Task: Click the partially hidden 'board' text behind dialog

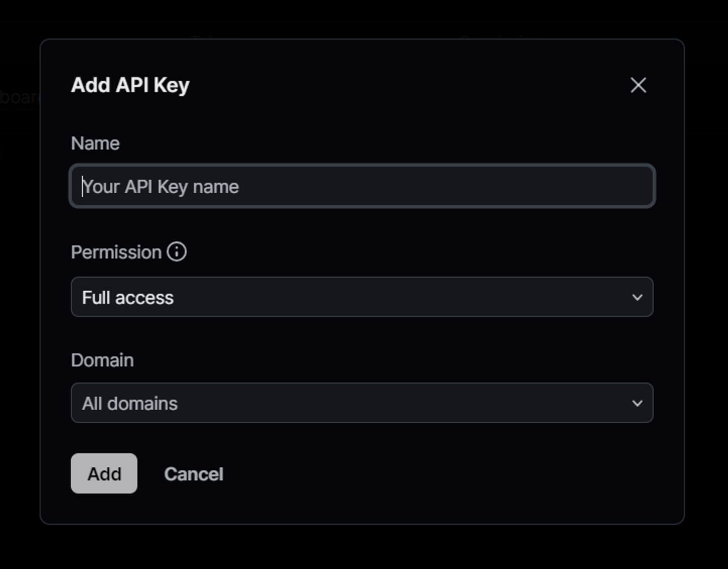Action: point(19,97)
